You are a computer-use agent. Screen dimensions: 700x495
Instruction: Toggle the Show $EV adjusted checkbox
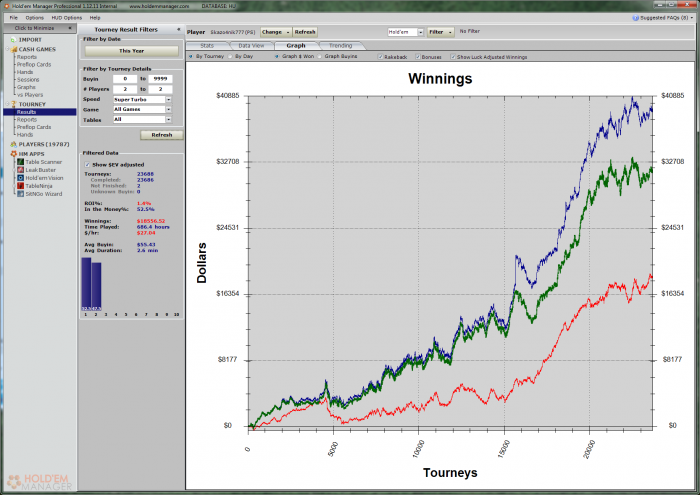click(x=88, y=165)
